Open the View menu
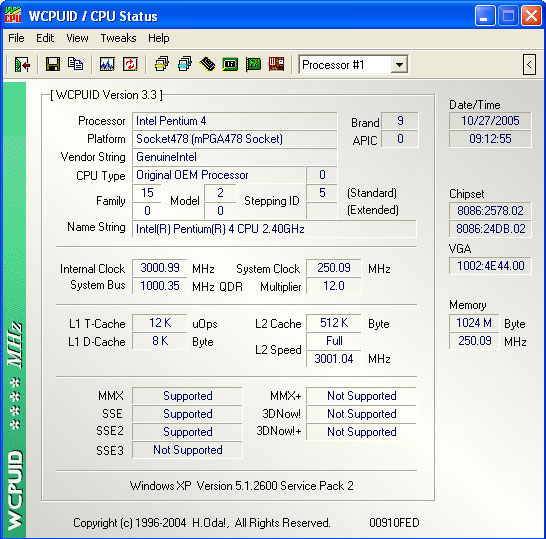 (x=77, y=38)
